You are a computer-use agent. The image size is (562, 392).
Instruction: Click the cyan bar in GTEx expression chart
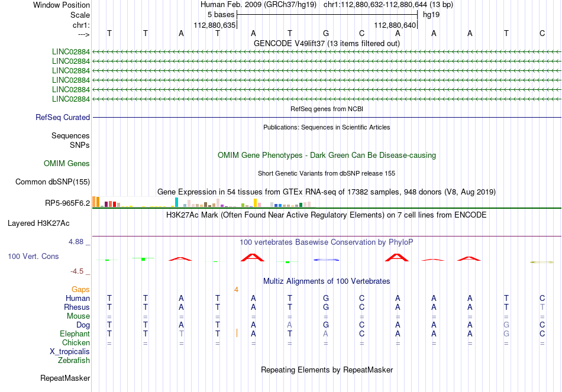click(176, 202)
